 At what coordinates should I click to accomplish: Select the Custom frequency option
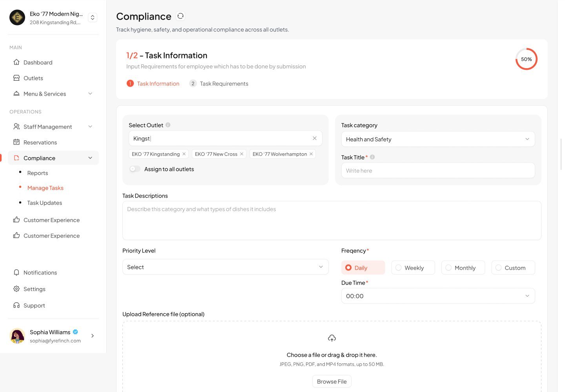click(513, 268)
